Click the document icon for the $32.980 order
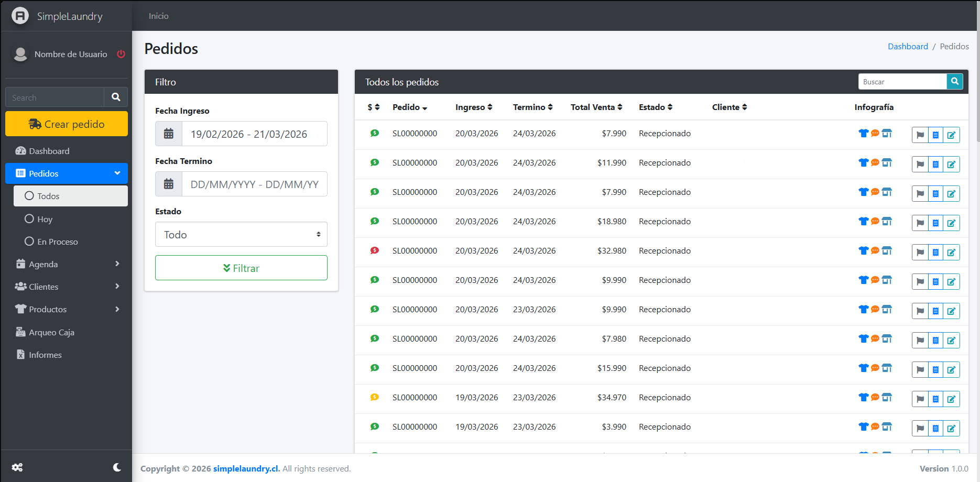Image resolution: width=980 pixels, height=482 pixels. coord(935,253)
